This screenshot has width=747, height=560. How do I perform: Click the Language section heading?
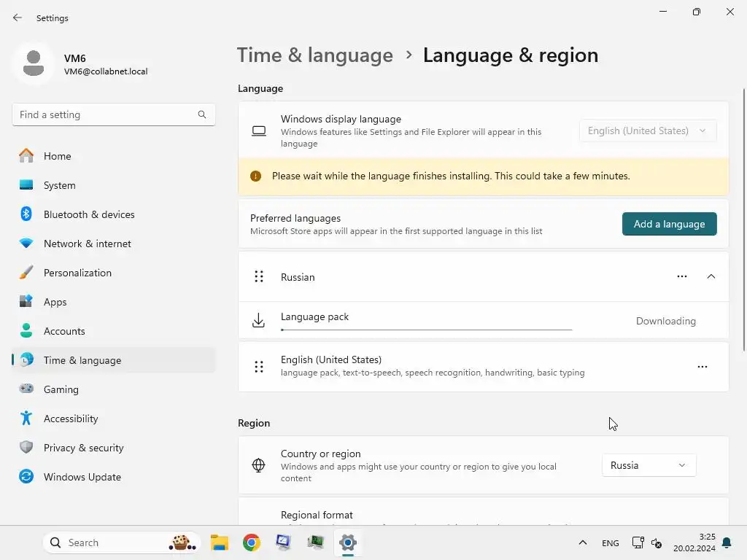click(260, 88)
